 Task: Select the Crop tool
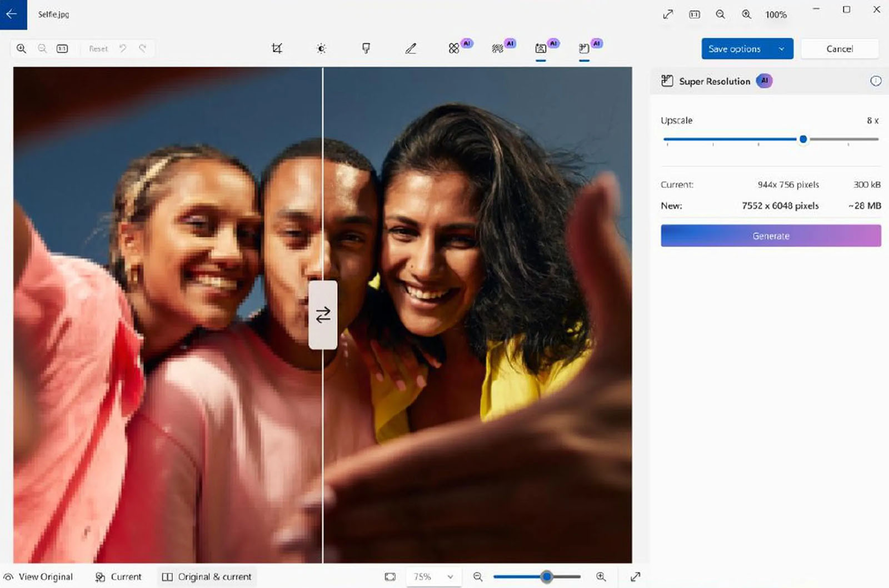278,48
